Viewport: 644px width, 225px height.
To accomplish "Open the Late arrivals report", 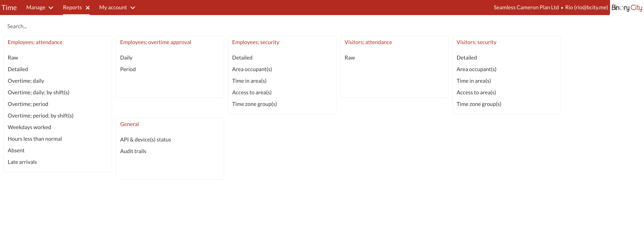I will (22, 162).
